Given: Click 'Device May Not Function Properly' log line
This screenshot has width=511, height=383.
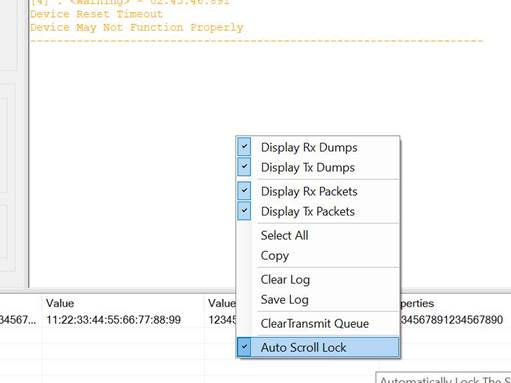Looking at the screenshot, I should [137, 27].
